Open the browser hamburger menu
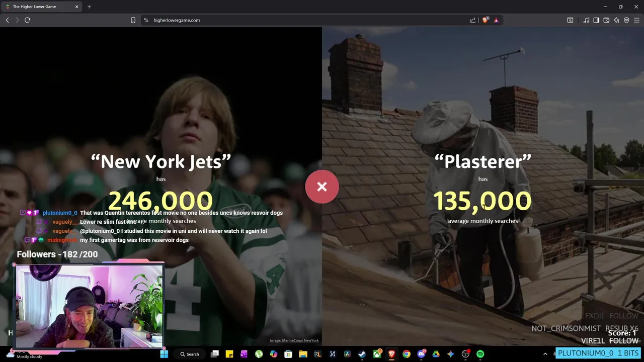 tap(636, 20)
